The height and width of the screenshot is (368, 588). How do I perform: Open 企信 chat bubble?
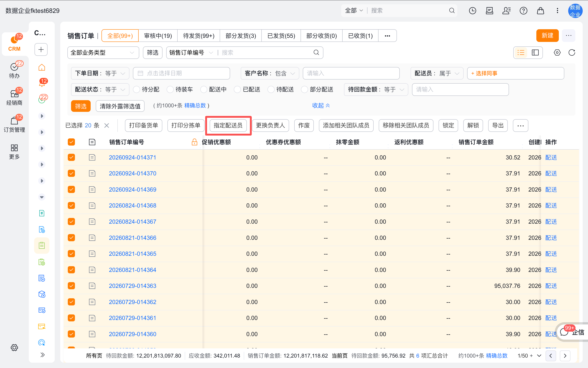(572, 332)
